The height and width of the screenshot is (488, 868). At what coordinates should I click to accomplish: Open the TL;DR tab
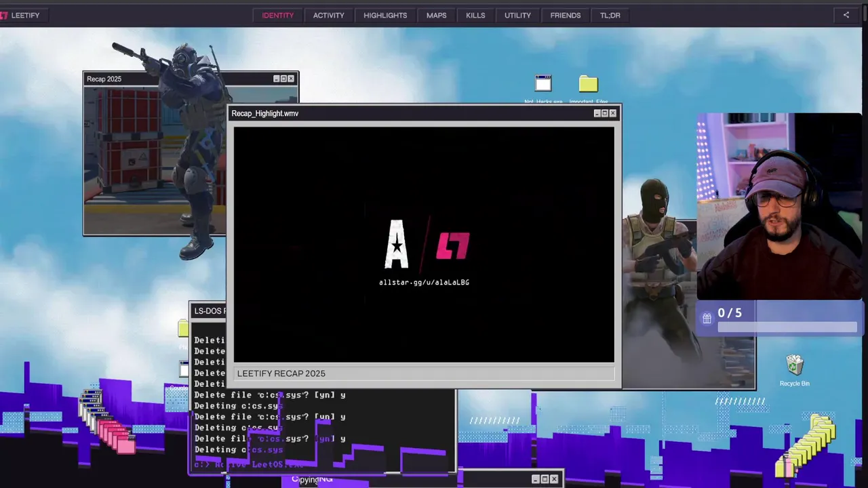[610, 15]
